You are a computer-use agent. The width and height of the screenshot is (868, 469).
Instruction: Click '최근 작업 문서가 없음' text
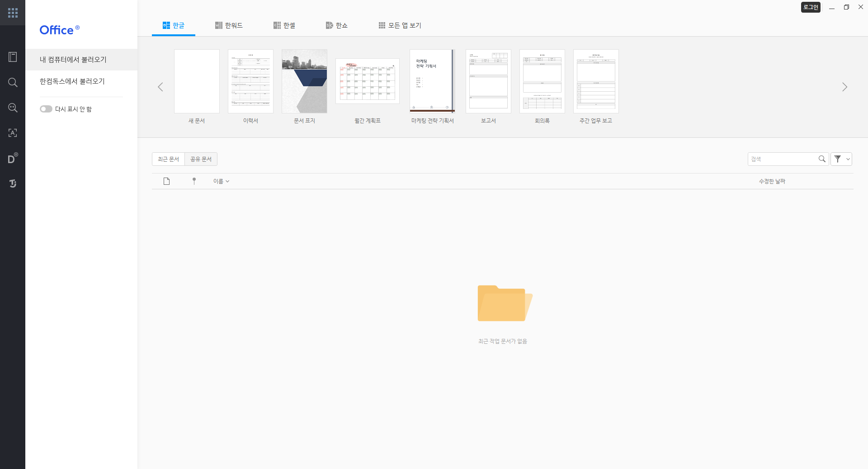click(503, 341)
